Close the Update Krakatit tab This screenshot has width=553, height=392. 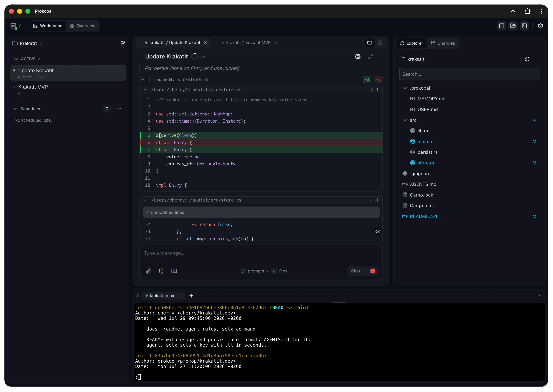205,42
